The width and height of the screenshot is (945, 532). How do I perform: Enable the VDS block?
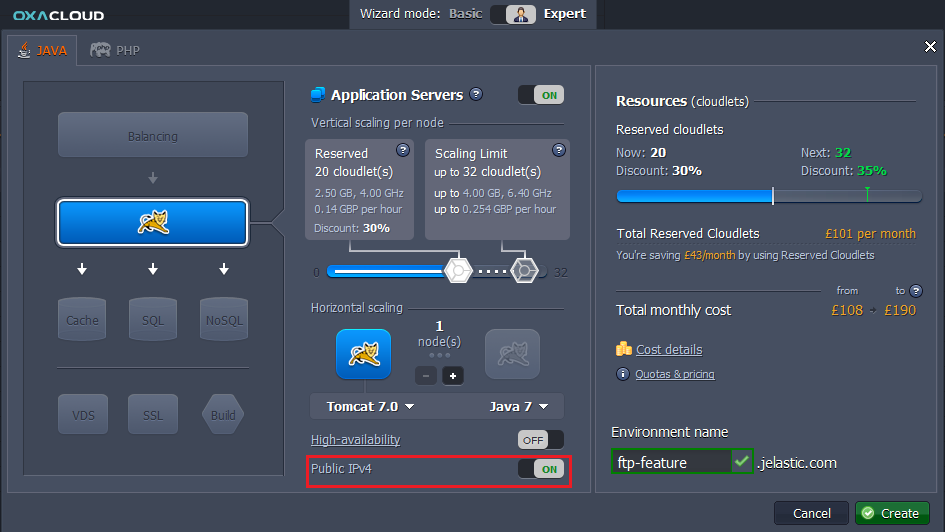[83, 415]
